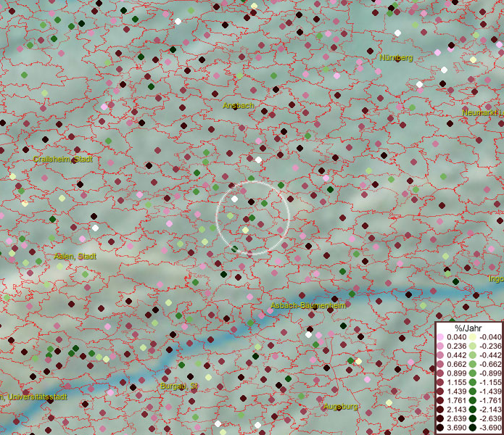Click the Augsburg city label
This screenshot has height=435, width=504.
click(x=340, y=407)
